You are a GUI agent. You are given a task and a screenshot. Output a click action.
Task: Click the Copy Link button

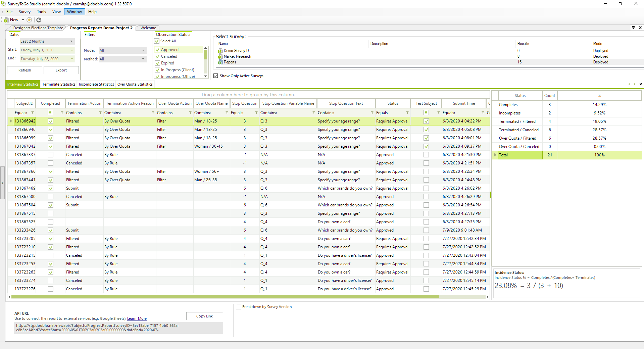[204, 316]
